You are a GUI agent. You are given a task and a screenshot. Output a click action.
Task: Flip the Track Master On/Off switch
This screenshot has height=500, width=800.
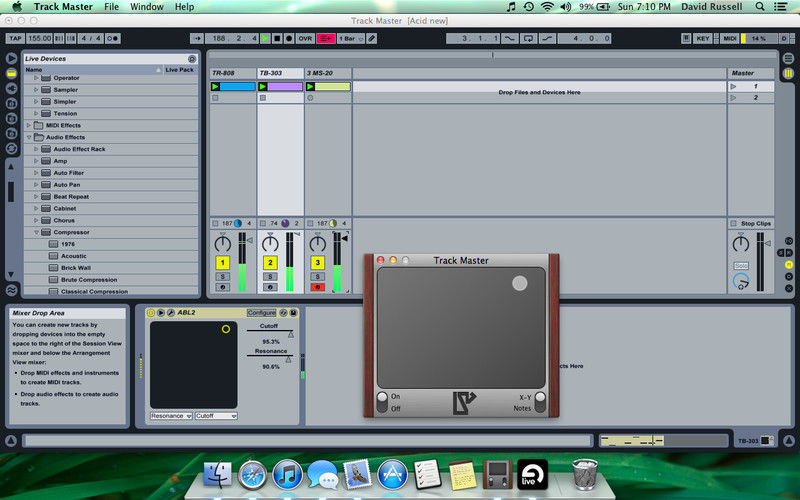[382, 403]
